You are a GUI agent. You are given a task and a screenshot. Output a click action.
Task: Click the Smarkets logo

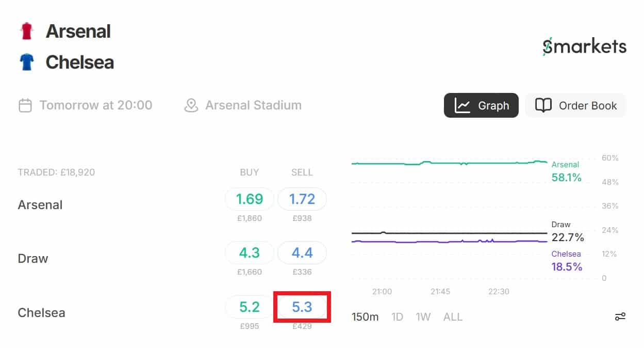tap(584, 47)
